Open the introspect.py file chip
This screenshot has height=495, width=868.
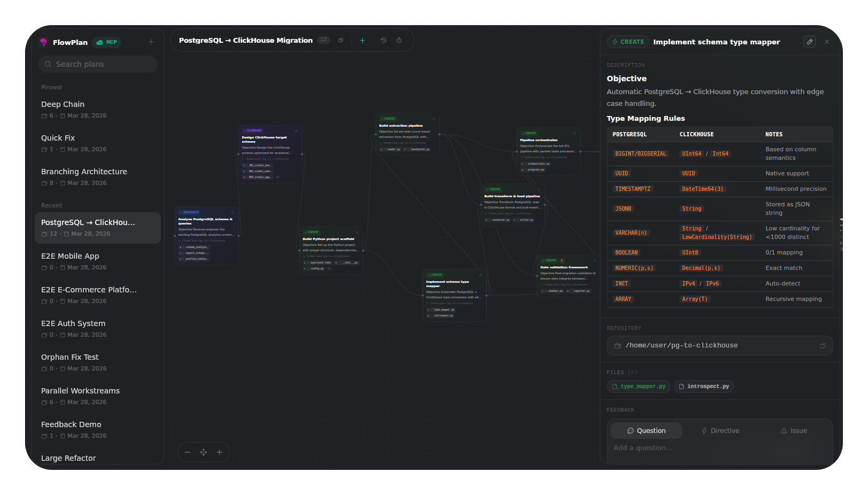point(703,386)
